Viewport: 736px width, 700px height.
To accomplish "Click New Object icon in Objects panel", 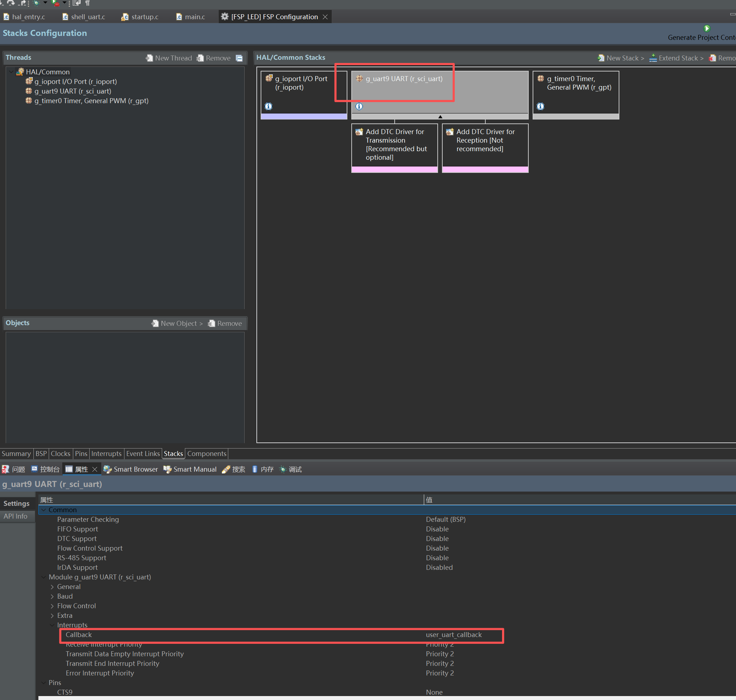I will pos(155,323).
